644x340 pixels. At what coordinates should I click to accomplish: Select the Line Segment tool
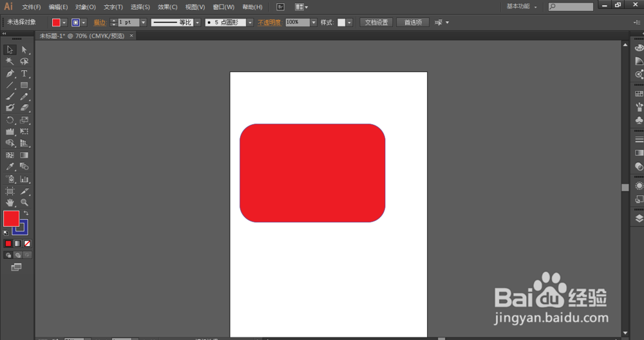pos(10,86)
